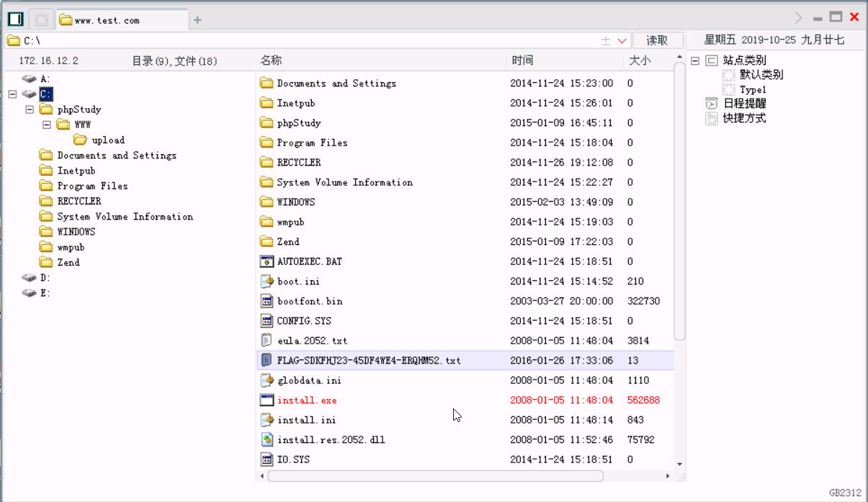Click the 读取 read button

coord(658,40)
